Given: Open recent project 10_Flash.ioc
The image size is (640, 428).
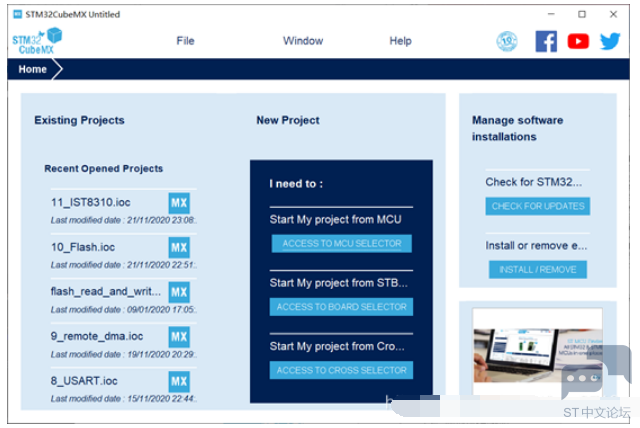Looking at the screenshot, I should 83,247.
